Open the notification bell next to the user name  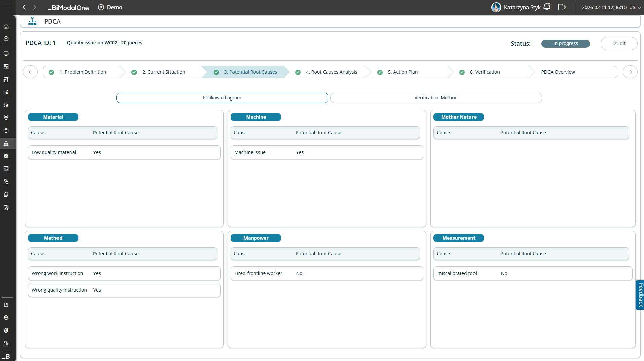(x=547, y=7)
